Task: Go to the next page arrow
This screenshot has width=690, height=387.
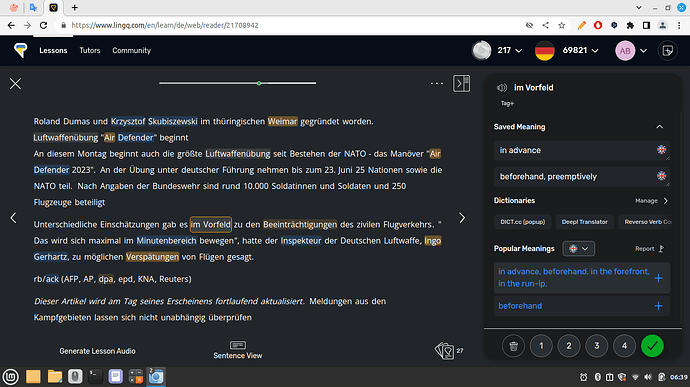Action: [462, 218]
